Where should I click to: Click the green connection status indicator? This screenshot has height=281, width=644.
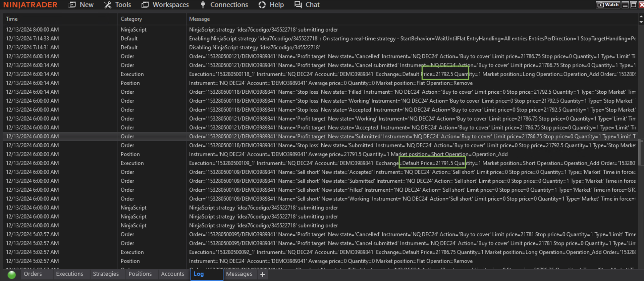tap(12, 275)
